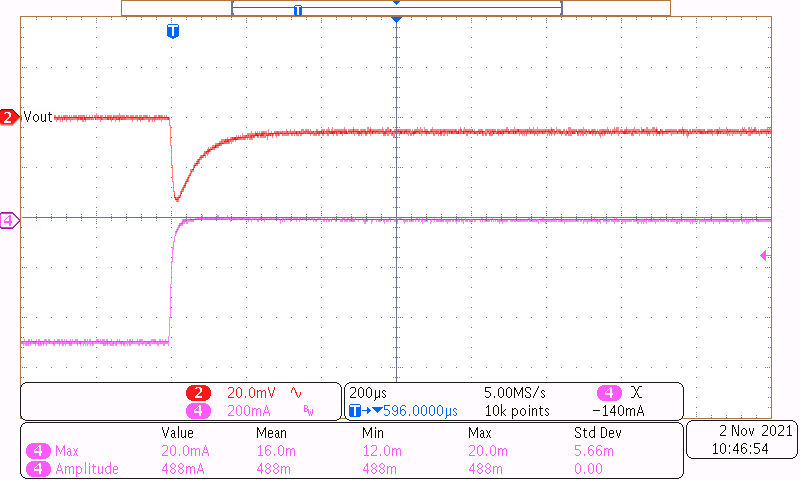
Task: Click the trigger delay 596.0000µs readout
Action: [x=420, y=411]
